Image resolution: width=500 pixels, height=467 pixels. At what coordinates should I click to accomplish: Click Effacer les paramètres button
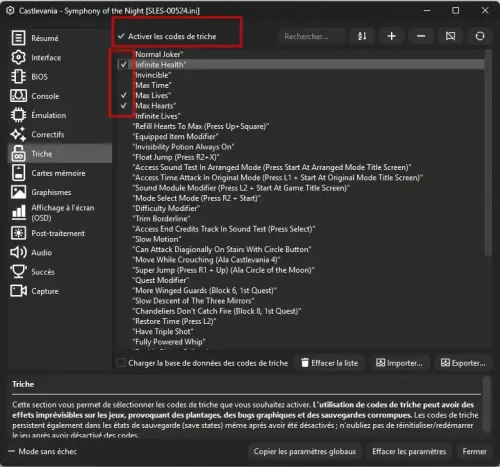409,451
